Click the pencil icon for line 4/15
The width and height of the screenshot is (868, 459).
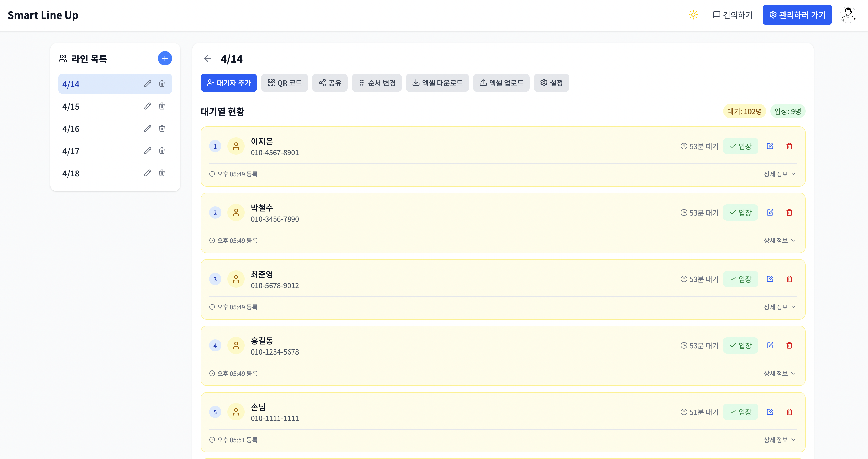148,106
